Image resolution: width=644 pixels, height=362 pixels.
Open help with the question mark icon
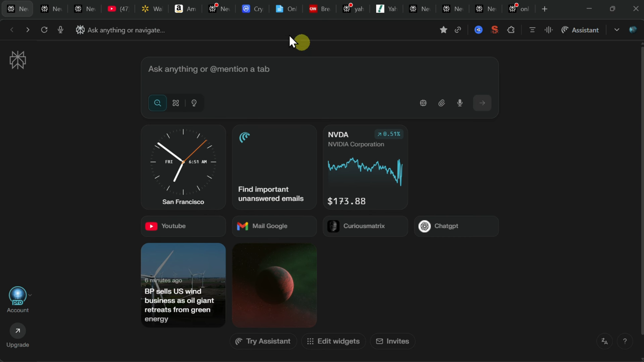coord(625,341)
